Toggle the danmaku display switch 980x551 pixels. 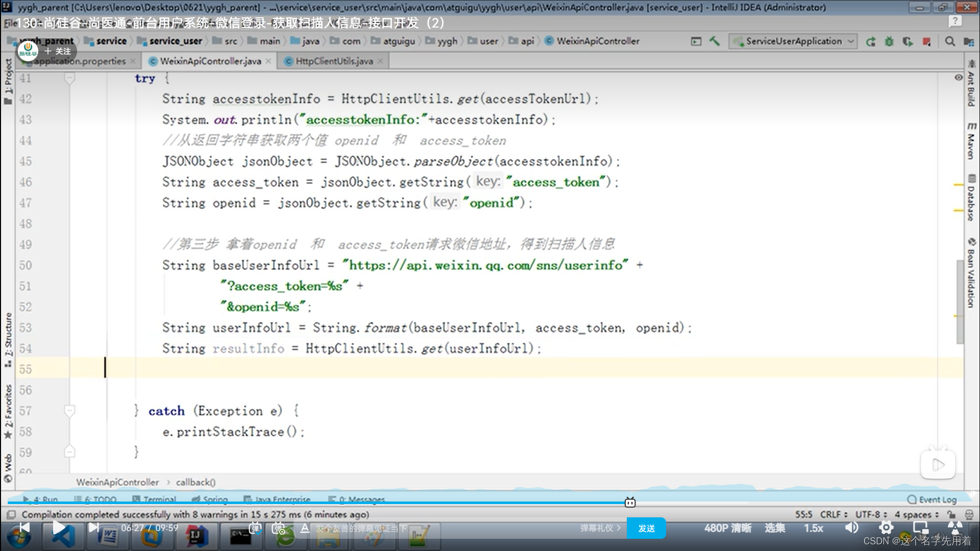pyautogui.click(x=255, y=529)
